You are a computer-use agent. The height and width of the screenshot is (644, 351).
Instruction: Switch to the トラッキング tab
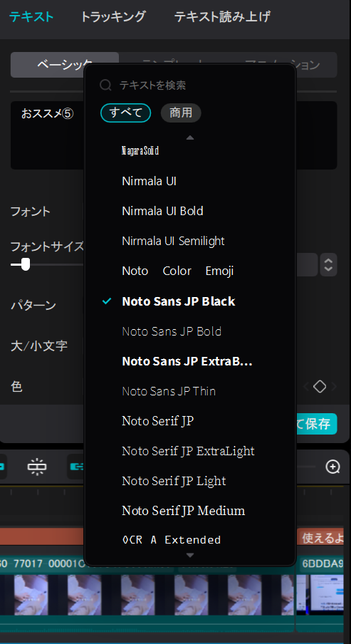[x=112, y=17]
